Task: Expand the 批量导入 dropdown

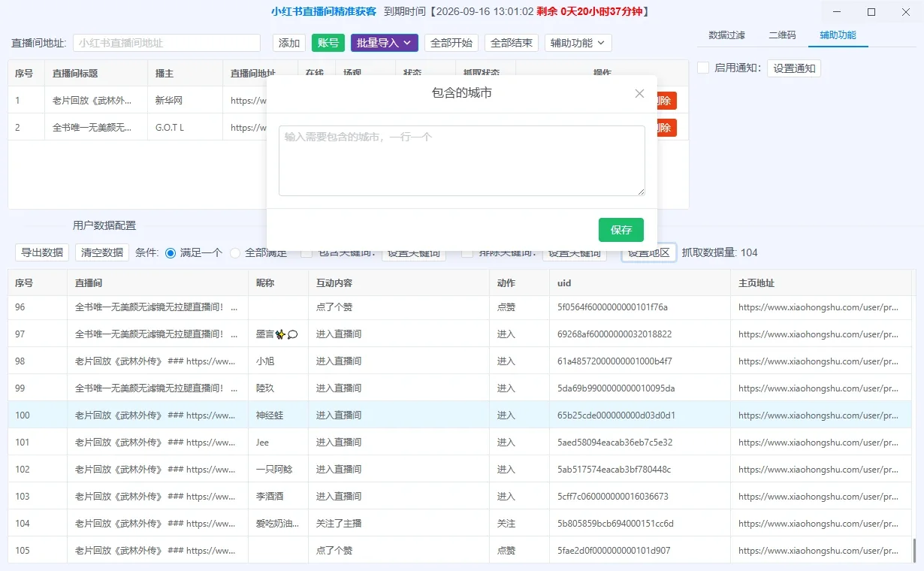Action: click(x=385, y=43)
